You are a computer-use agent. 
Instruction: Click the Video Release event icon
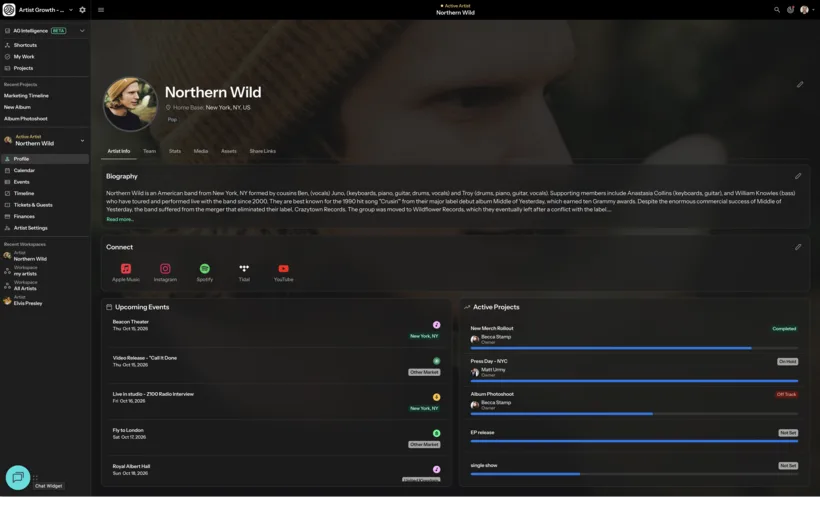pos(437,361)
